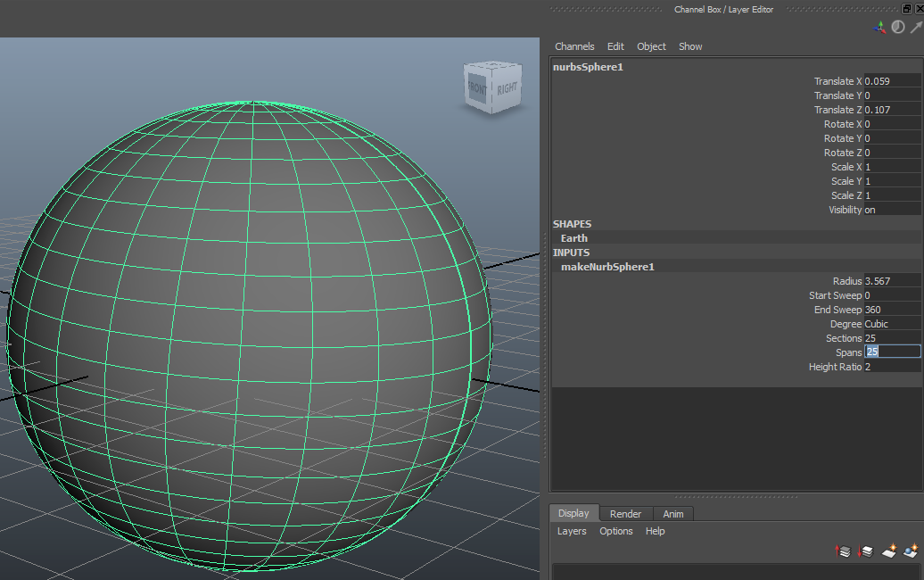This screenshot has height=580, width=924.
Task: Click the RIGHT face of the view cube
Action: pyautogui.click(x=507, y=88)
